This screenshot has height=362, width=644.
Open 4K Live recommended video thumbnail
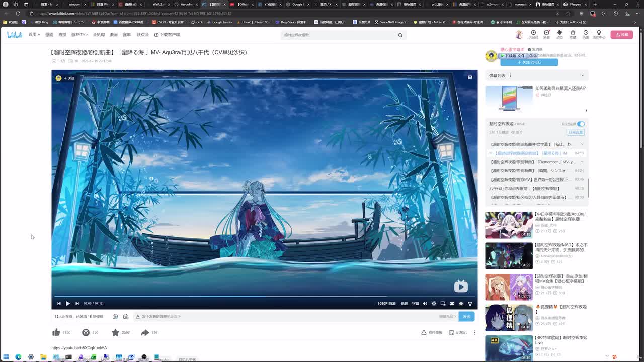[x=509, y=348]
